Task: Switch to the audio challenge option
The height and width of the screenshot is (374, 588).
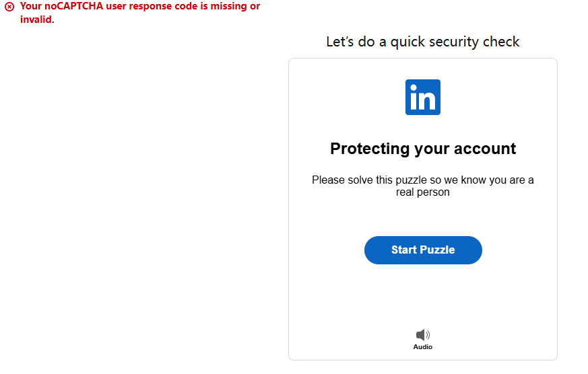Action: [x=422, y=339]
